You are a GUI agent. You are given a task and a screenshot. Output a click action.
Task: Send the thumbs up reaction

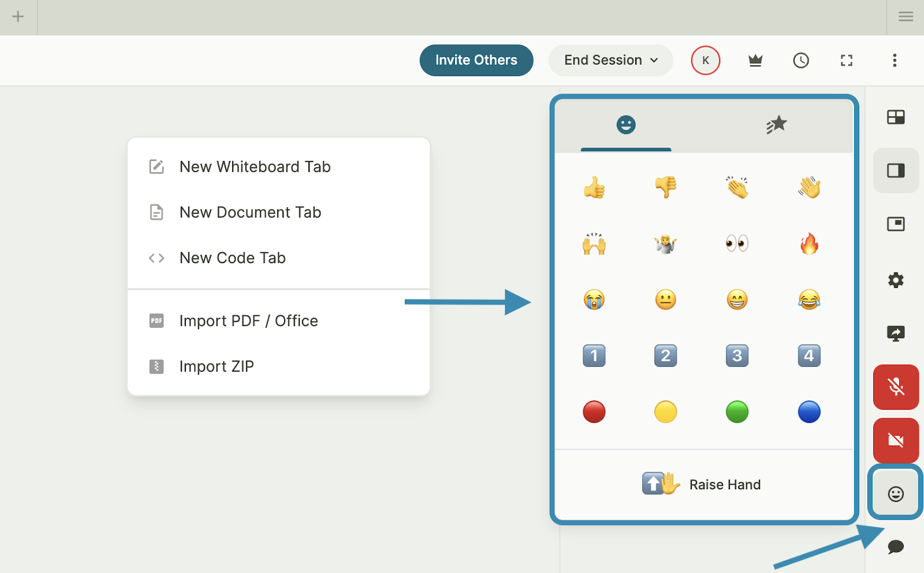click(x=594, y=188)
